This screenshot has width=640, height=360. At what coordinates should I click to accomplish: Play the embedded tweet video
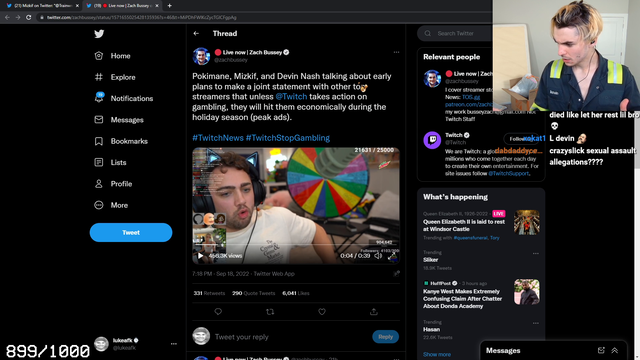click(x=200, y=256)
